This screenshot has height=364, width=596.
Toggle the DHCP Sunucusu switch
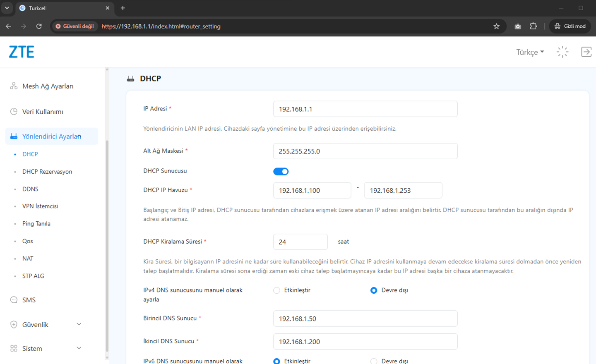(x=281, y=171)
